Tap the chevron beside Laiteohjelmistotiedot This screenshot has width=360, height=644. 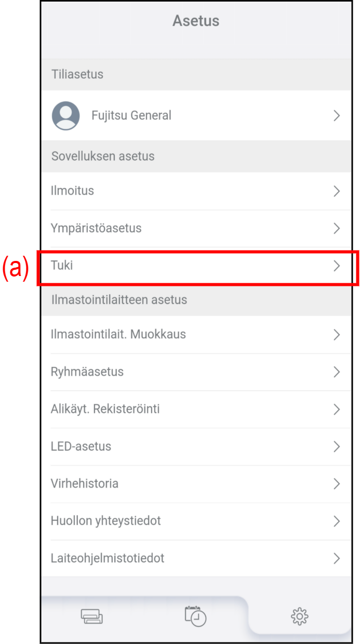337,558
